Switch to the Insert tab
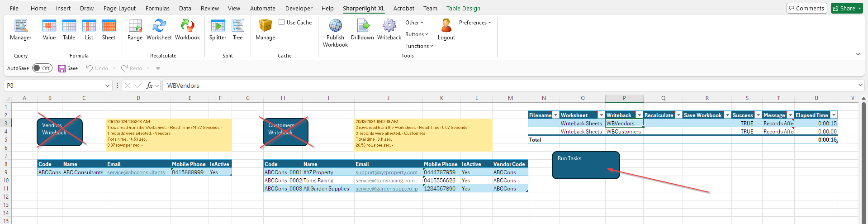The width and height of the screenshot is (868, 224). coord(63,8)
